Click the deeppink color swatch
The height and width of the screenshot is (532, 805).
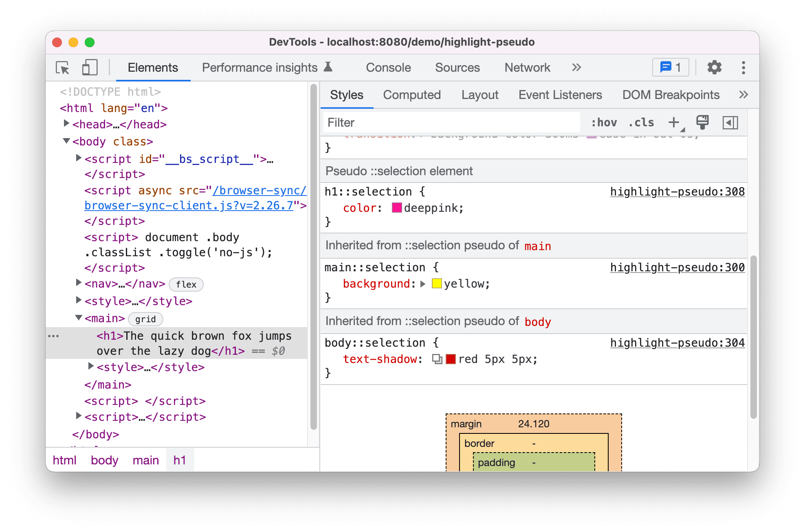click(395, 208)
